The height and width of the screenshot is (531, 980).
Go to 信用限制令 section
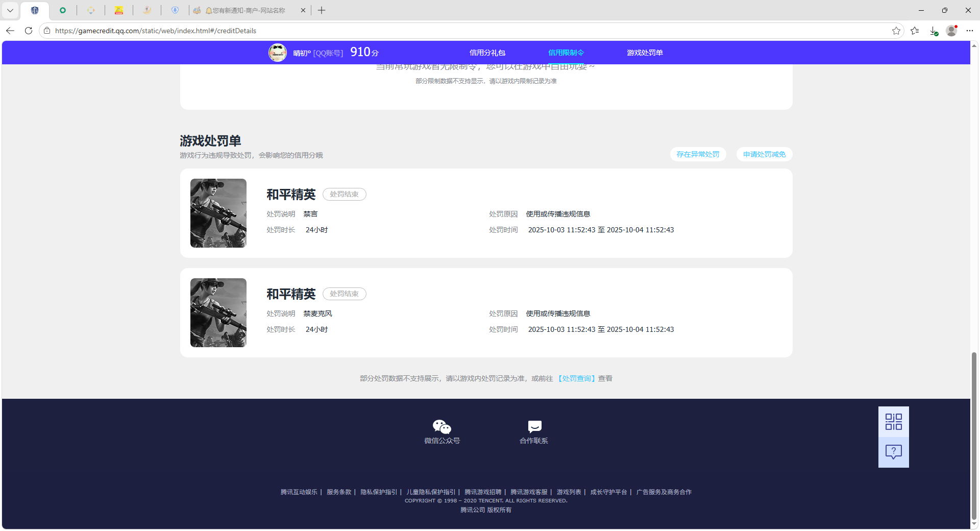pos(566,53)
